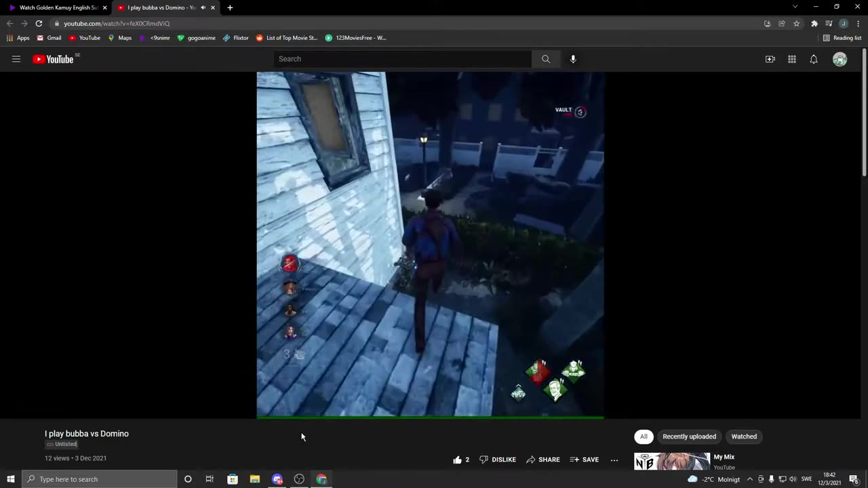The image size is (868, 488).
Task: Open a new browser tab
Action: tap(230, 7)
